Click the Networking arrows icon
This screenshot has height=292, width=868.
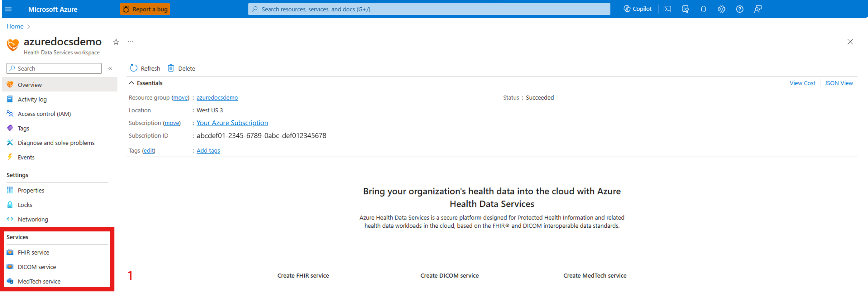click(x=10, y=219)
